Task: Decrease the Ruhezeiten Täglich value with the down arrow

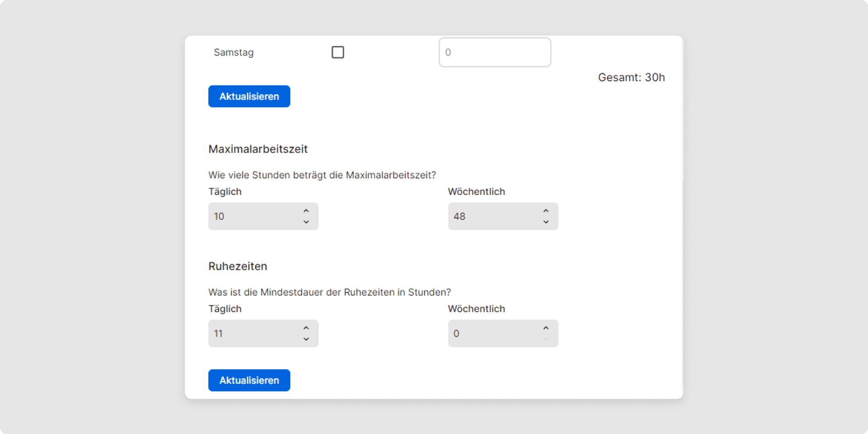Action: point(306,339)
